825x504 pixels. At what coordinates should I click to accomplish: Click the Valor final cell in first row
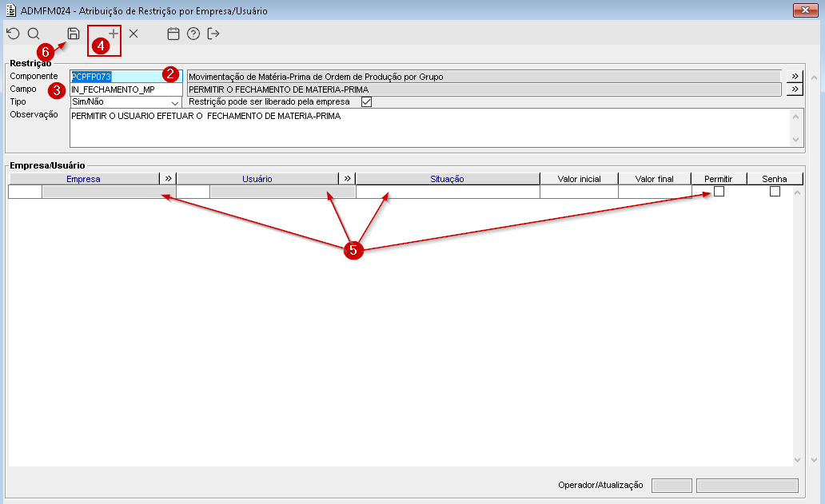(655, 192)
